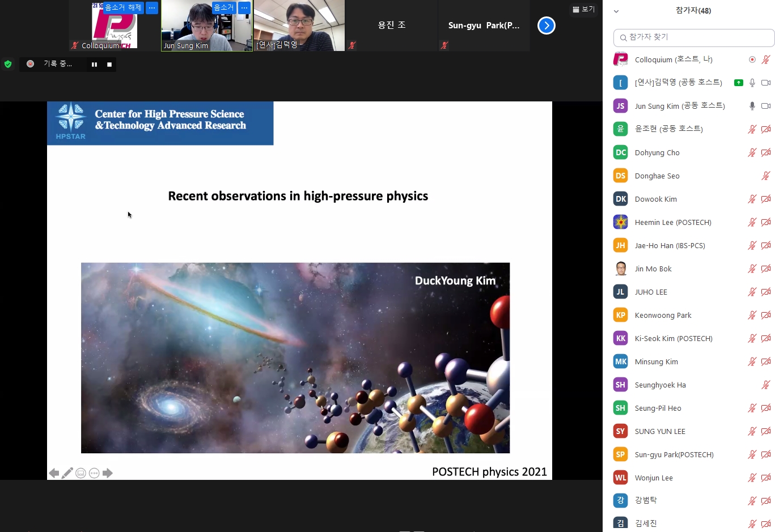Click the 참가자(48) panel title
Viewport: 775px width, 532px height.
click(693, 11)
